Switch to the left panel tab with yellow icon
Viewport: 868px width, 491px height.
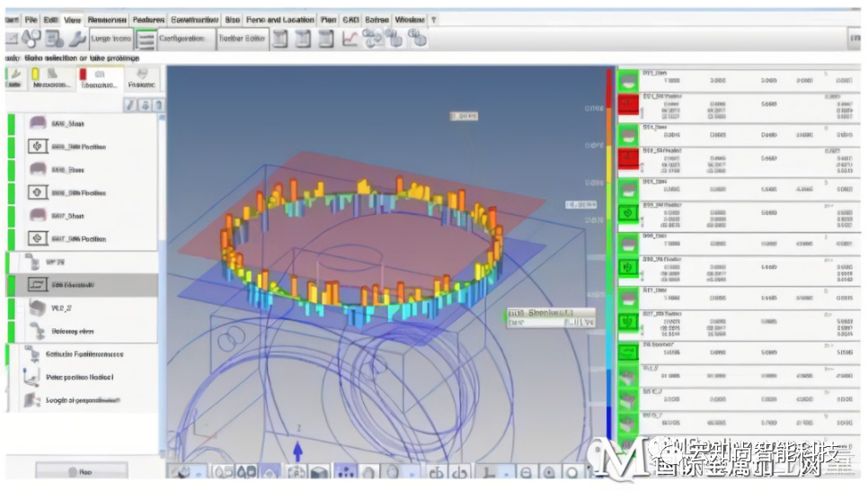[49, 79]
